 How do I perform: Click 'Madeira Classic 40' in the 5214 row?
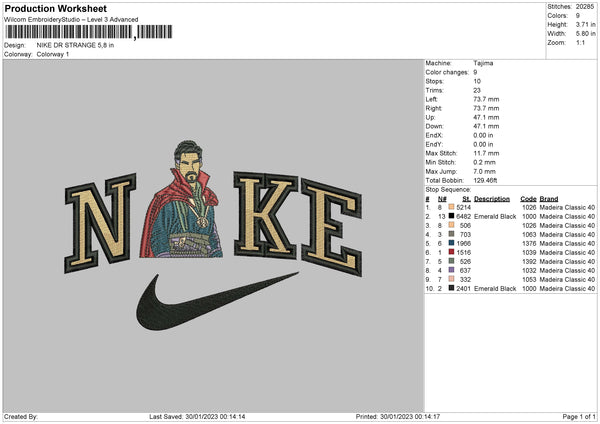pos(567,207)
